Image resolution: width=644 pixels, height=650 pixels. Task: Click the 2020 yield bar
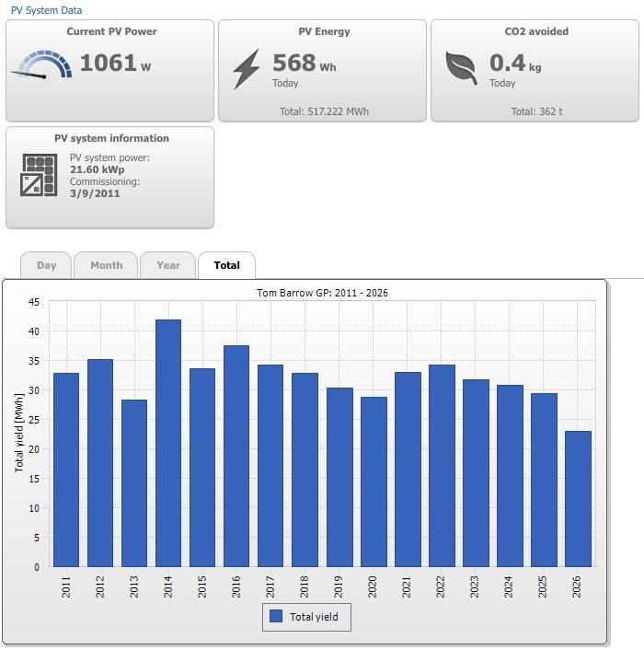374,482
